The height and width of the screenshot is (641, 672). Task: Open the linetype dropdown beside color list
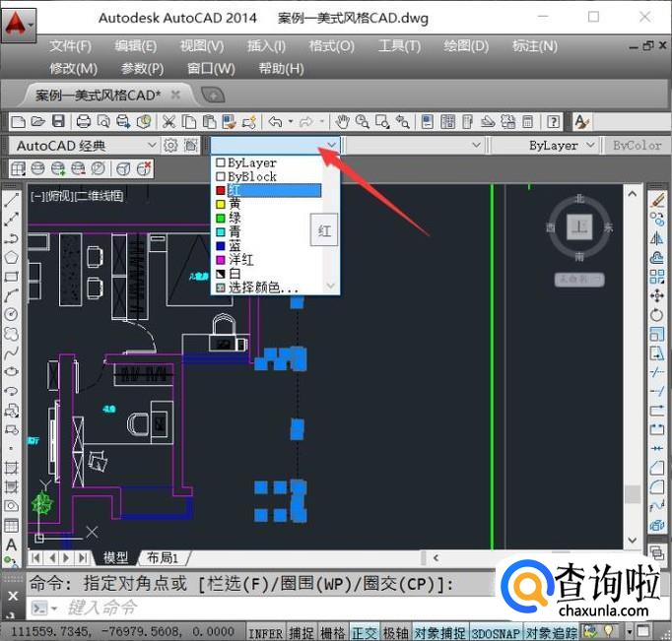point(415,146)
